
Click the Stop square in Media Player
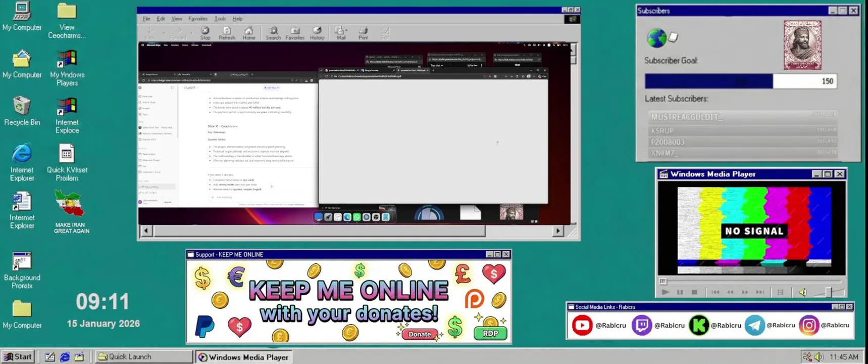click(x=694, y=292)
